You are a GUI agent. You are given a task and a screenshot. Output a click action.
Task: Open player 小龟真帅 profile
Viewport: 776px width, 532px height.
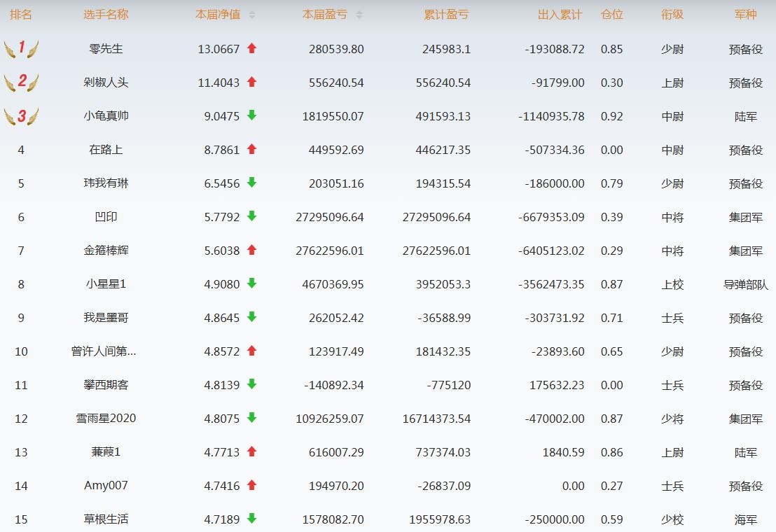pos(106,116)
